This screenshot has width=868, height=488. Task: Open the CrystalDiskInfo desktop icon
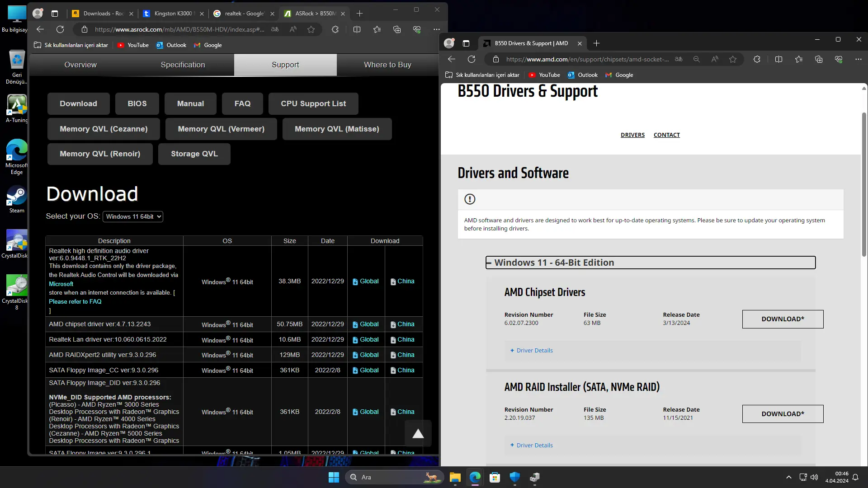(17, 244)
